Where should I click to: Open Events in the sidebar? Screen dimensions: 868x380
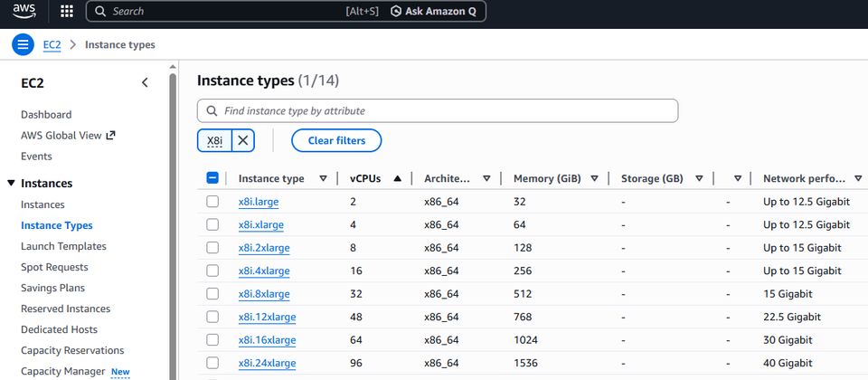point(36,157)
